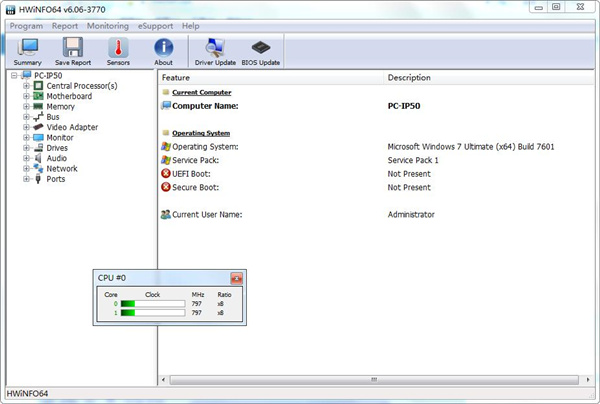Open the Sensors thermometer icon
The image size is (600, 404).
tap(118, 47)
